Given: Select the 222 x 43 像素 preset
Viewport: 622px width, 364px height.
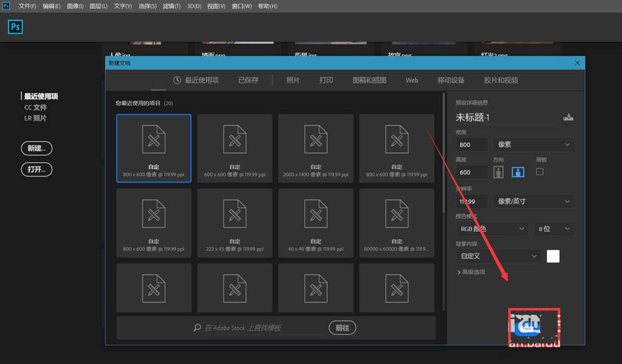Looking at the screenshot, I should click(235, 222).
